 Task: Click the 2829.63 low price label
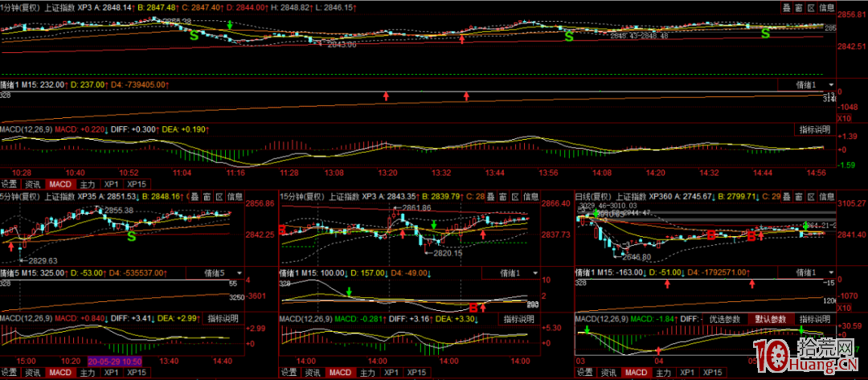click(42, 260)
